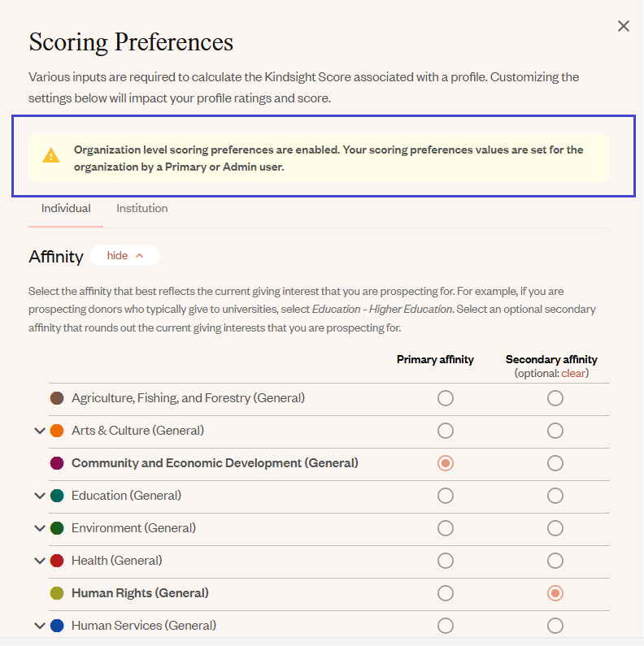Hide the Affinity section
This screenshot has width=644, height=646.
coord(124,255)
